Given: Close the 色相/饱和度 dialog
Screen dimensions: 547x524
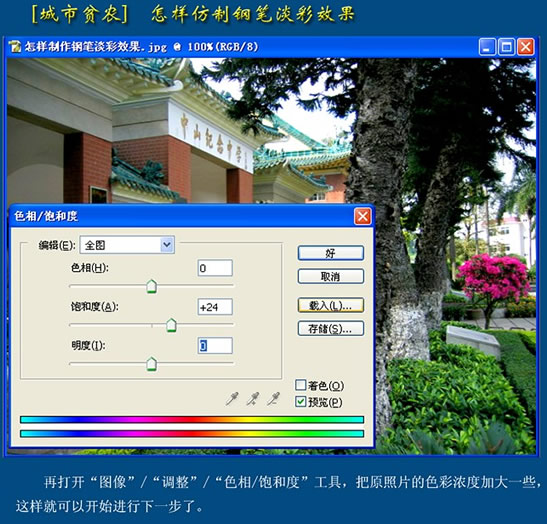Looking at the screenshot, I should point(362,216).
